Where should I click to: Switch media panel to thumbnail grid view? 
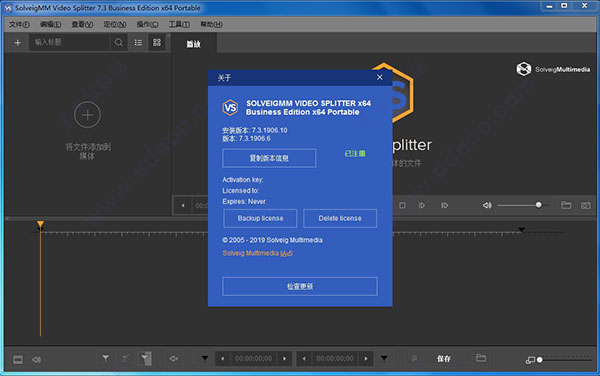click(157, 42)
